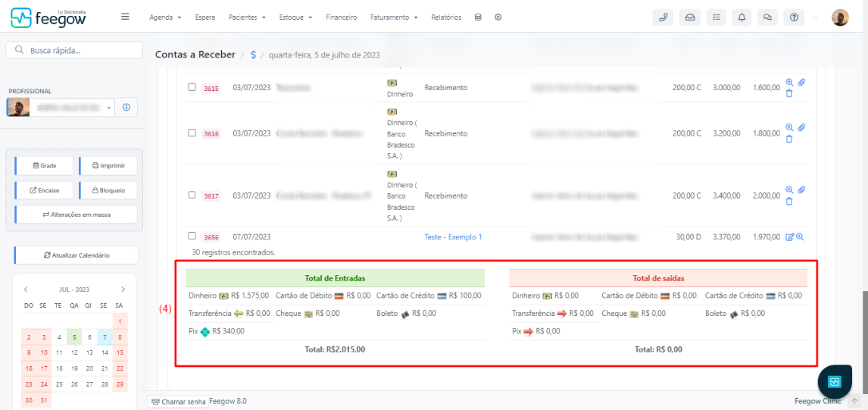Viewport: 868px width, 410px height.
Task: View details of entry 3656 with magnifier icon
Action: tap(799, 236)
